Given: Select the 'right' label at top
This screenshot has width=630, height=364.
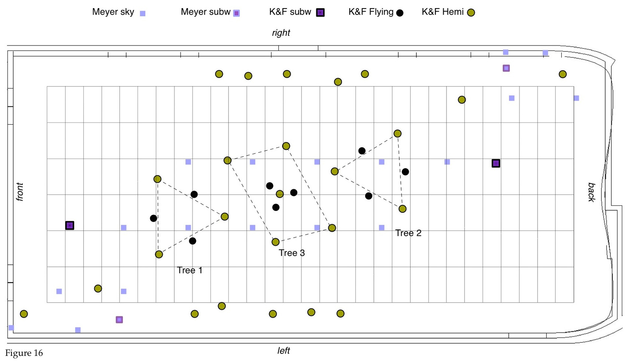Looking at the screenshot, I should point(281,33).
